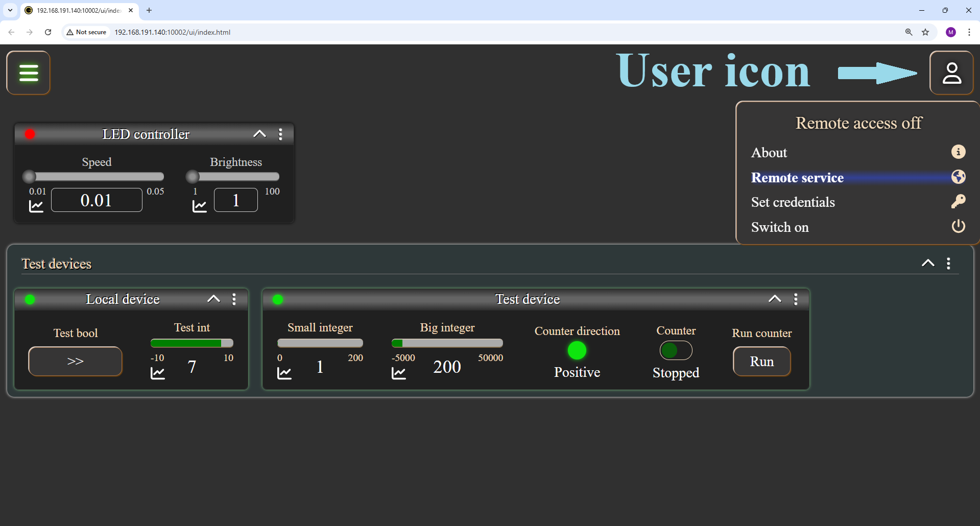Collapse the Local device panel

tap(213, 299)
